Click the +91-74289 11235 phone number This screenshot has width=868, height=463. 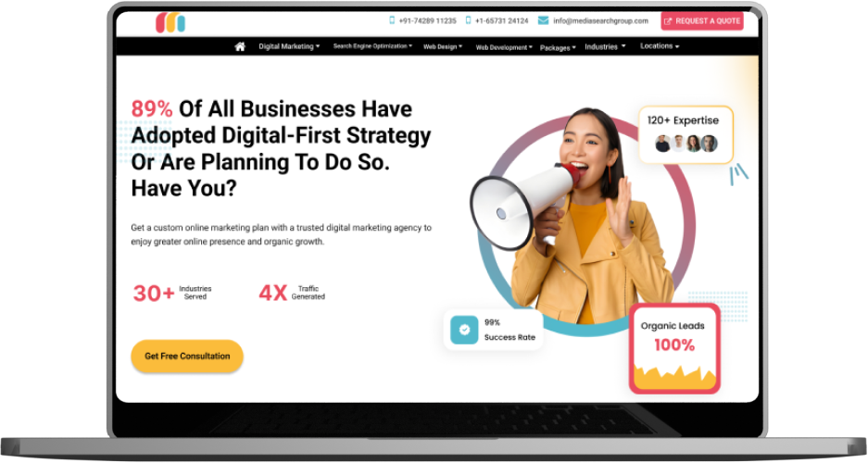[x=427, y=21]
